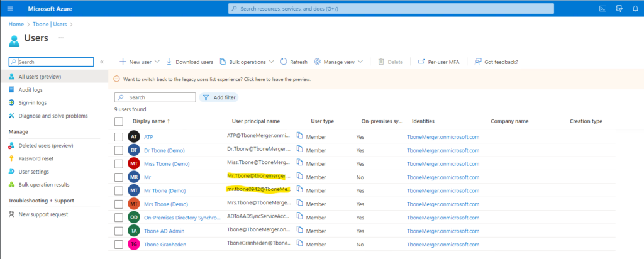Copy ATP user principal name
This screenshot has height=259, width=644.
click(300, 136)
